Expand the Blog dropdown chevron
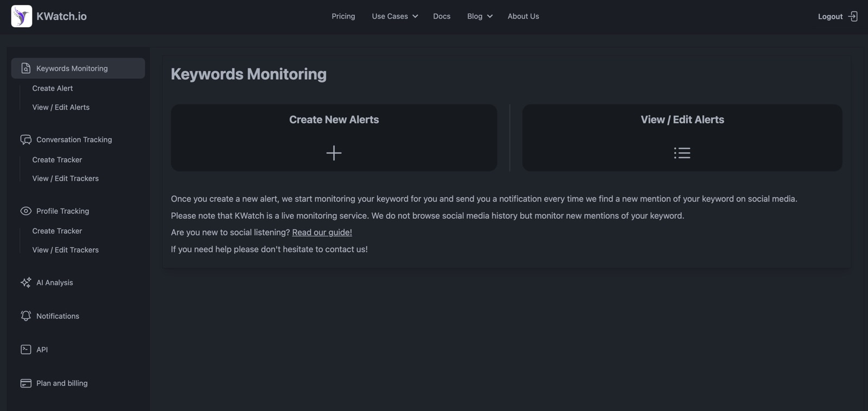The height and width of the screenshot is (411, 868). click(490, 16)
